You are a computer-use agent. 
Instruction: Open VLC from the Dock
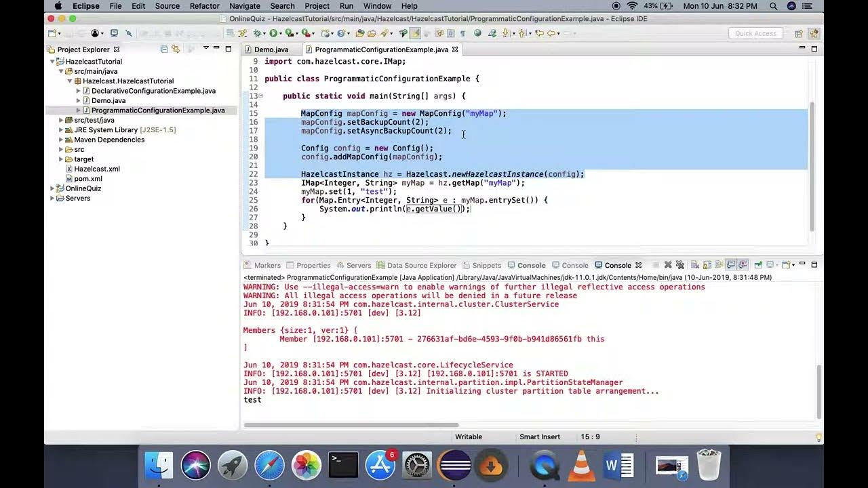coord(581,466)
